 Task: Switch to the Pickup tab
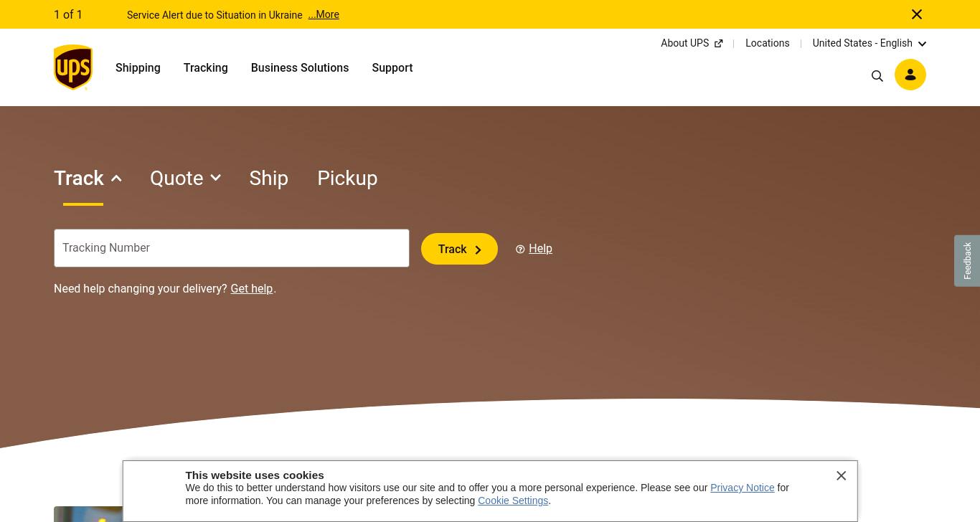click(347, 178)
